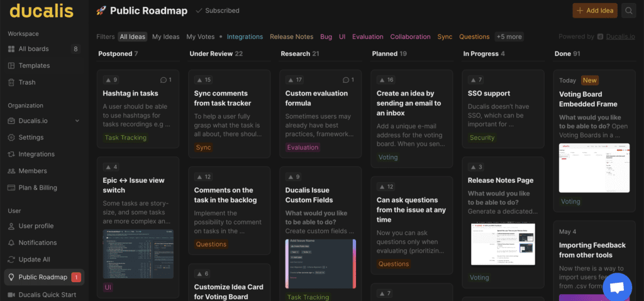644x301 pixels.
Task: Open the Importing Feedback from other tools card
Action: pyautogui.click(x=594, y=261)
